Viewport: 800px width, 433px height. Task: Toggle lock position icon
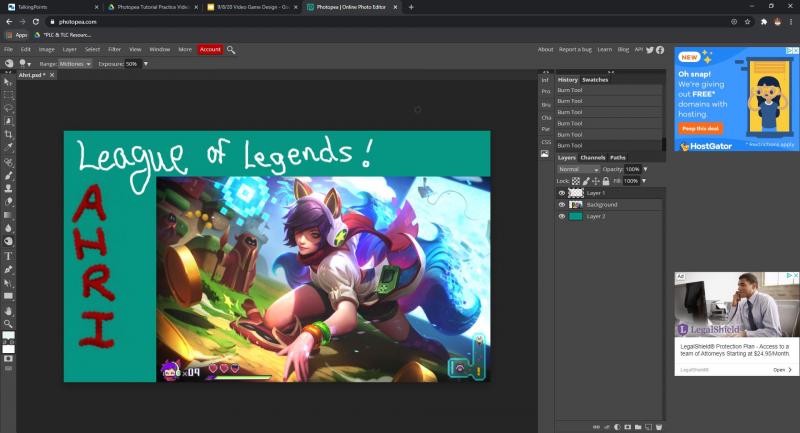tap(595, 181)
